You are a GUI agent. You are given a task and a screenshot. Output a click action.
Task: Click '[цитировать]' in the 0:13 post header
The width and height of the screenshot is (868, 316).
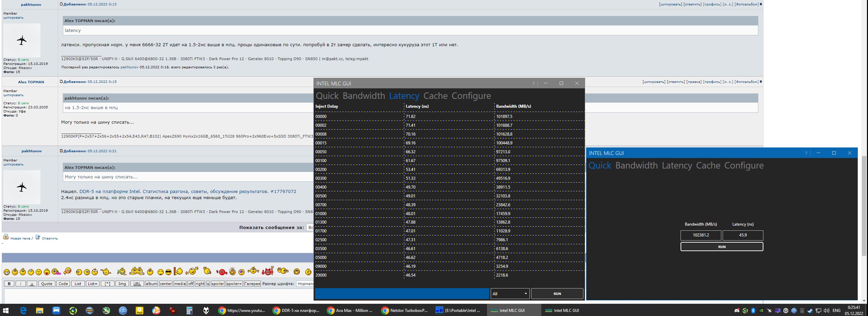pyautogui.click(x=670, y=4)
